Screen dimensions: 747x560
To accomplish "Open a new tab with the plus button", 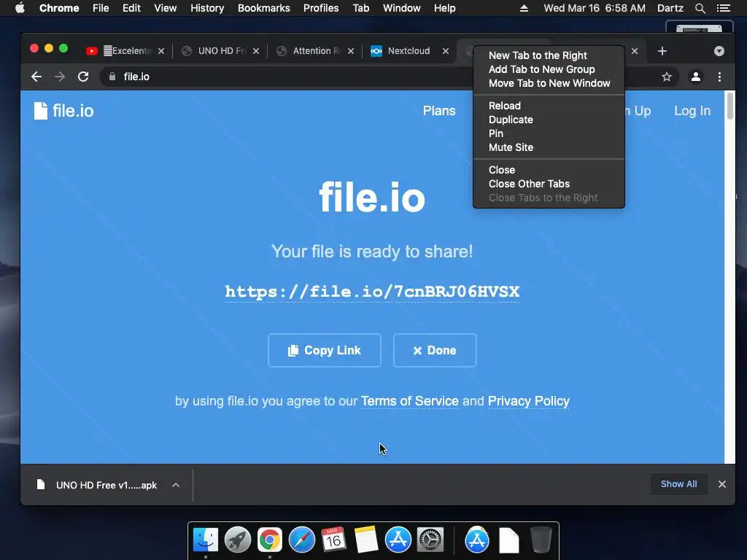I will point(662,51).
